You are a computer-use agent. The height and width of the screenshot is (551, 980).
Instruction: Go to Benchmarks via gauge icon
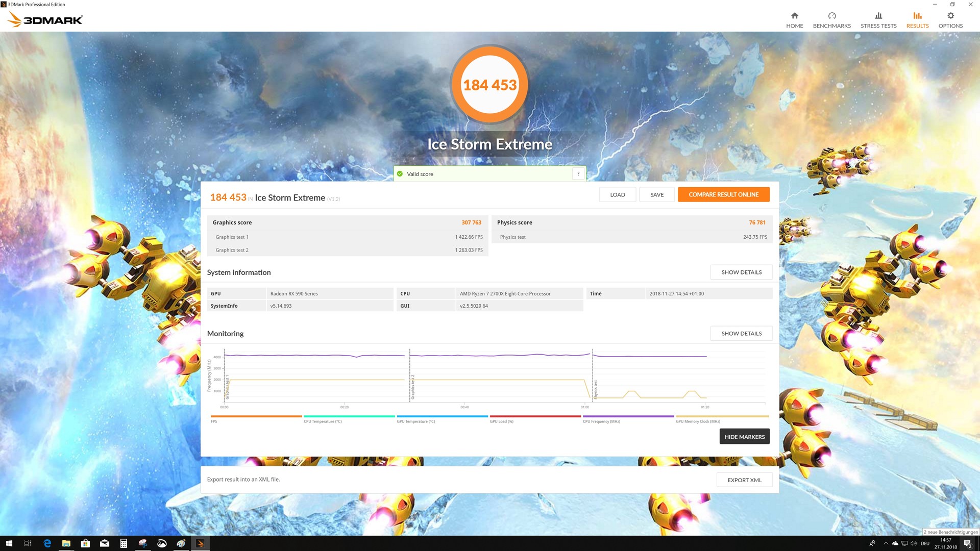[x=831, y=16]
